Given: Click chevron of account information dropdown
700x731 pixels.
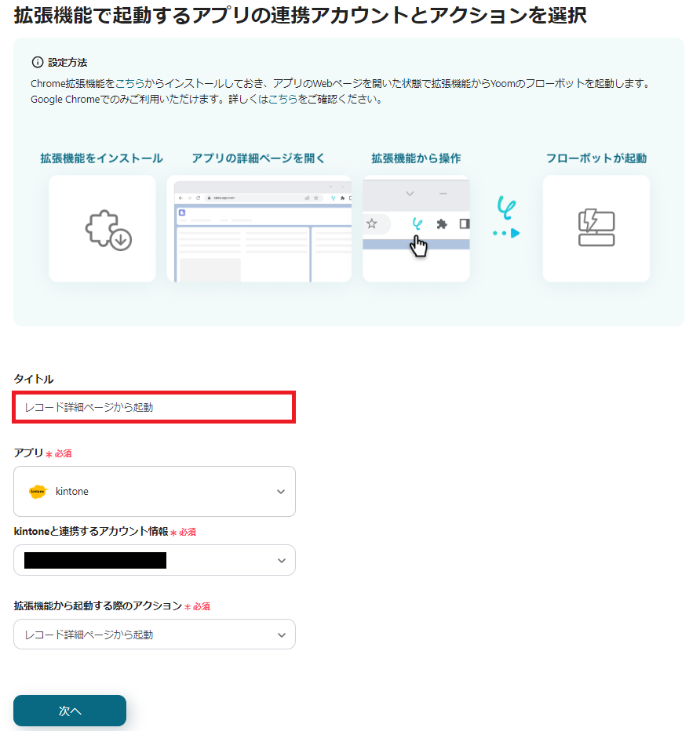Looking at the screenshot, I should coord(281,560).
